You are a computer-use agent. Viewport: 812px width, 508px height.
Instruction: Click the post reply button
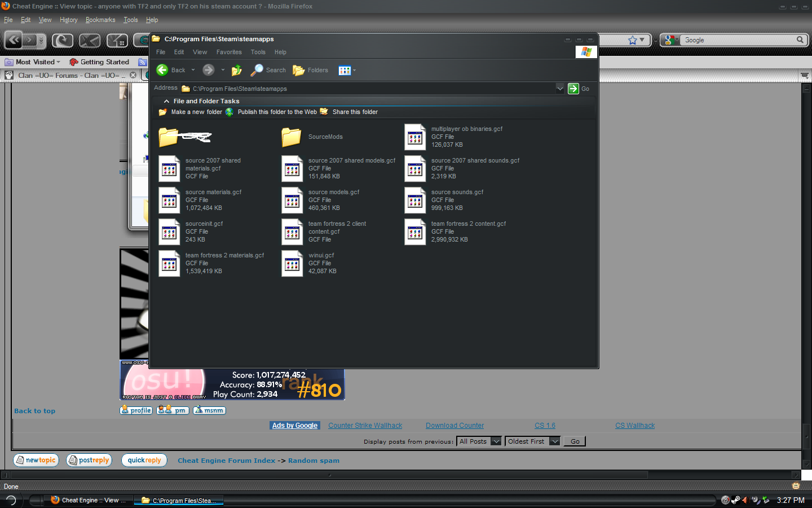(89, 460)
